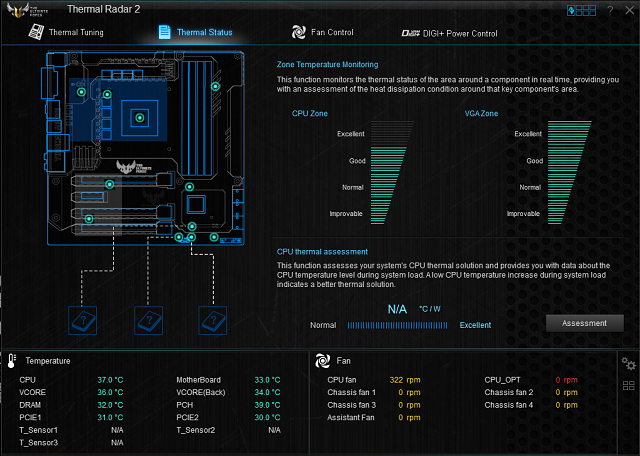Open settings gear icon beside Fan panel
Image resolution: width=640 pixels, height=456 pixels.
coord(628,363)
